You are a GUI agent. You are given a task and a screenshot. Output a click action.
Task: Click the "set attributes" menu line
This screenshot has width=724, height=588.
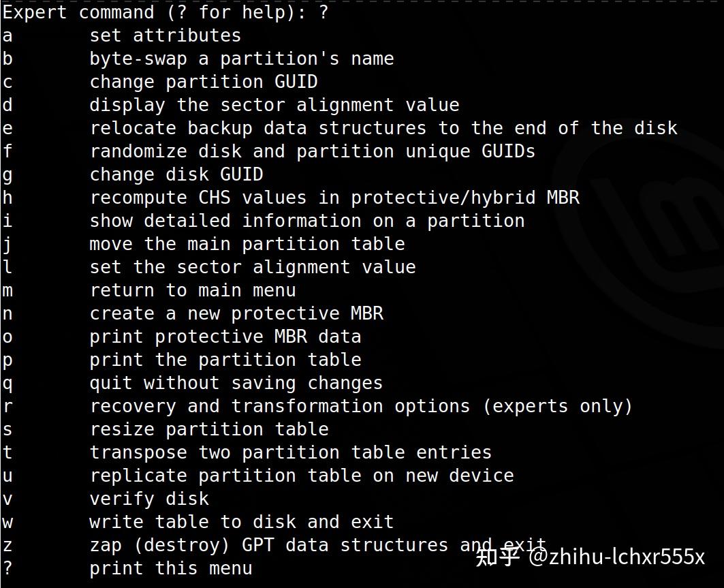point(165,35)
